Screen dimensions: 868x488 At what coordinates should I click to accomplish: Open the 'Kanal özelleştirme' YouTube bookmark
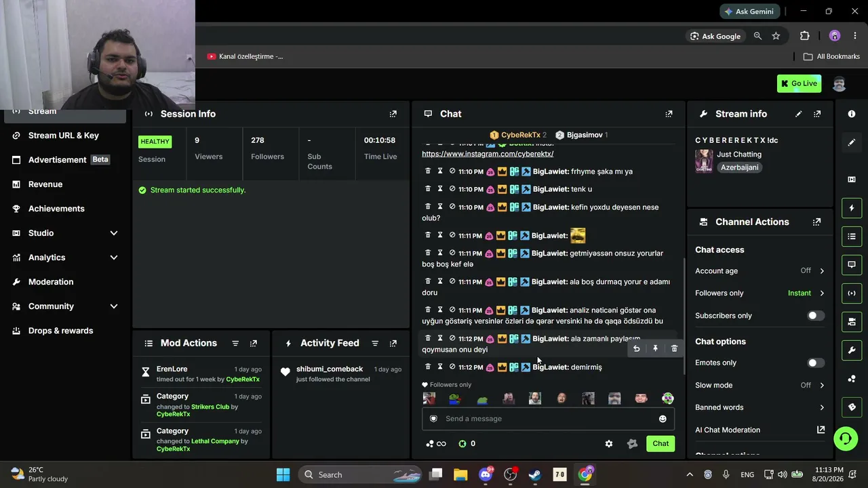(245, 56)
